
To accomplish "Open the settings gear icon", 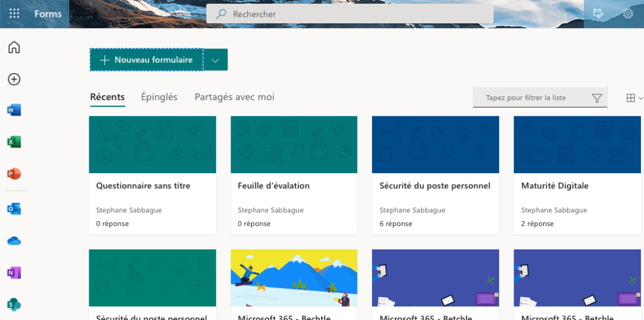I will [x=628, y=14].
